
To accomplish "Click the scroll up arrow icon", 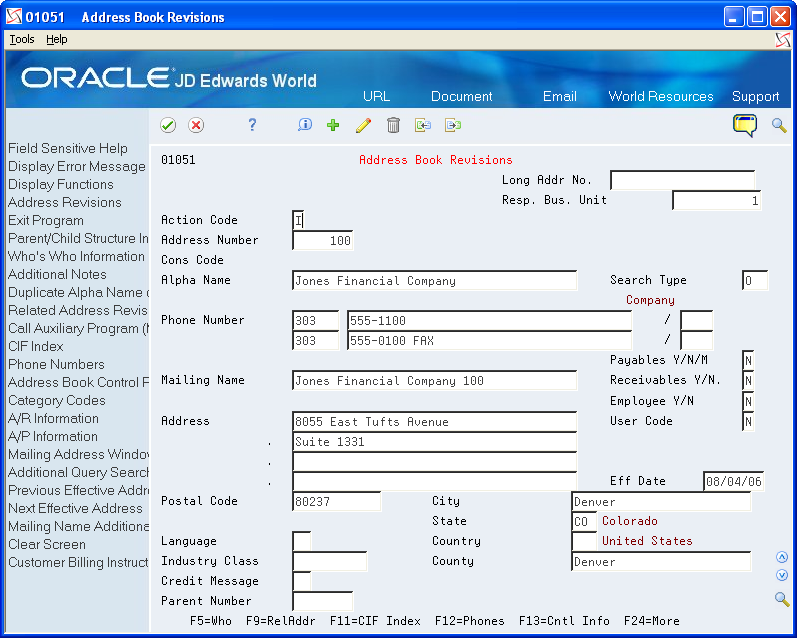I will [x=782, y=557].
